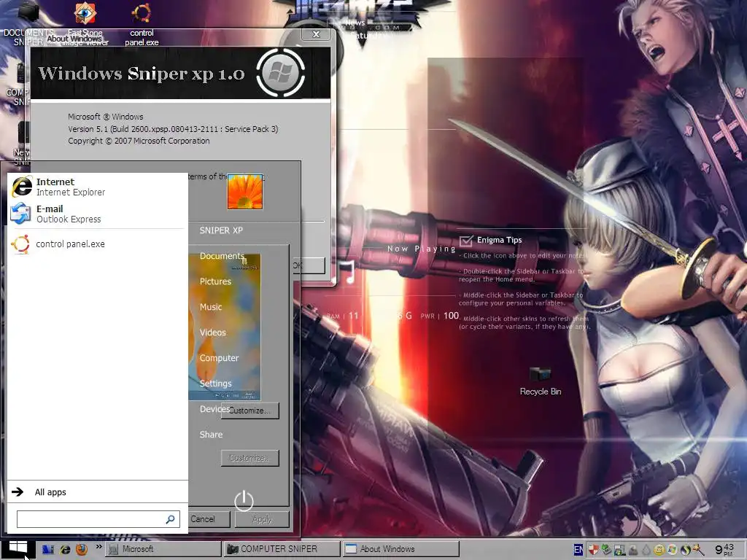Click the dark green swirl tray icon
Viewport: 747px width, 560px height.
point(685,550)
